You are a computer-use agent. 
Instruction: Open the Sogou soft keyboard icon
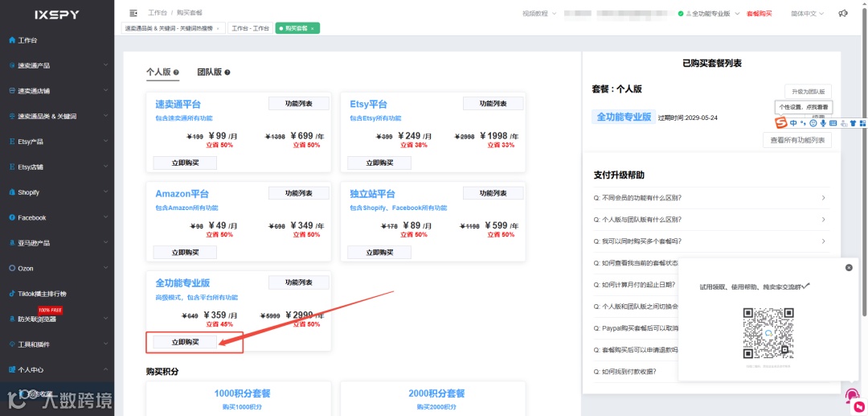(x=833, y=123)
